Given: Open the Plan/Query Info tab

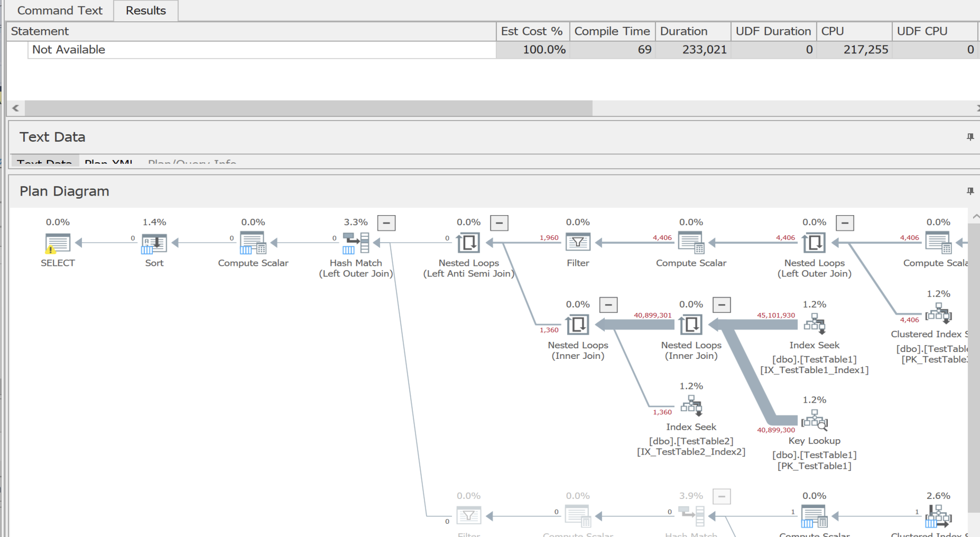Looking at the screenshot, I should click(192, 162).
